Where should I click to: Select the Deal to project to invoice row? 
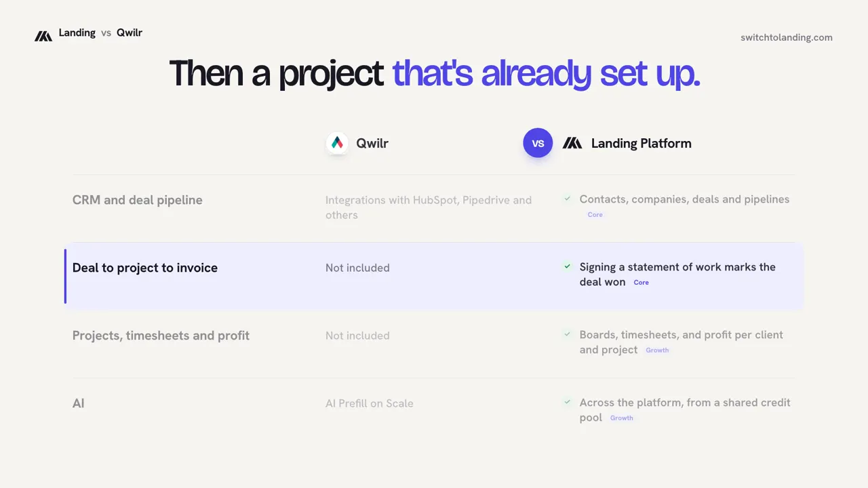434,276
